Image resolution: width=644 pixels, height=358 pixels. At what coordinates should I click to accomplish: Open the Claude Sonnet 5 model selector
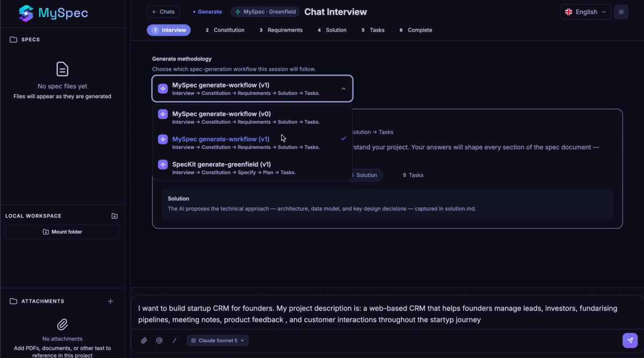coord(218,340)
